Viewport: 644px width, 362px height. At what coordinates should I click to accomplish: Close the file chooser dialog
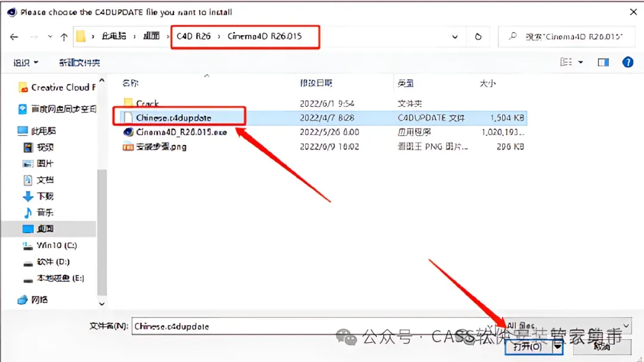click(x=633, y=12)
